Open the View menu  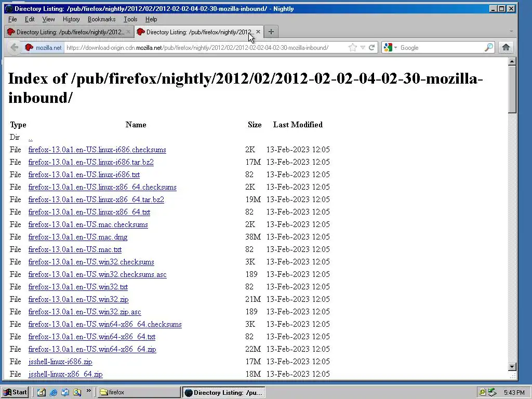(48, 19)
